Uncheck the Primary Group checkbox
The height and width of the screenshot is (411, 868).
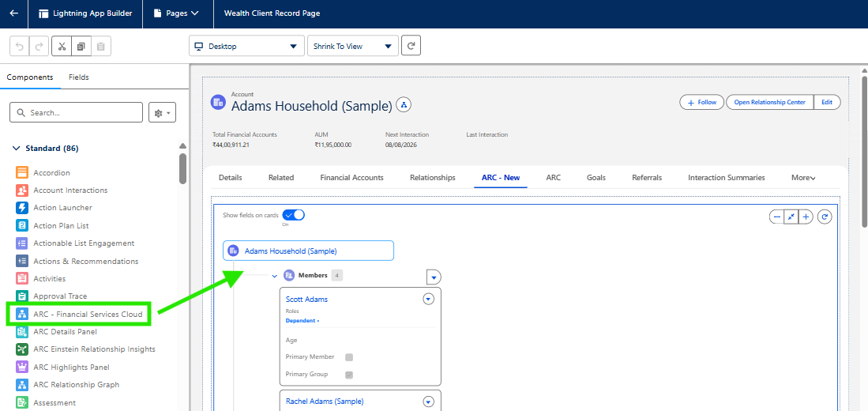point(349,375)
